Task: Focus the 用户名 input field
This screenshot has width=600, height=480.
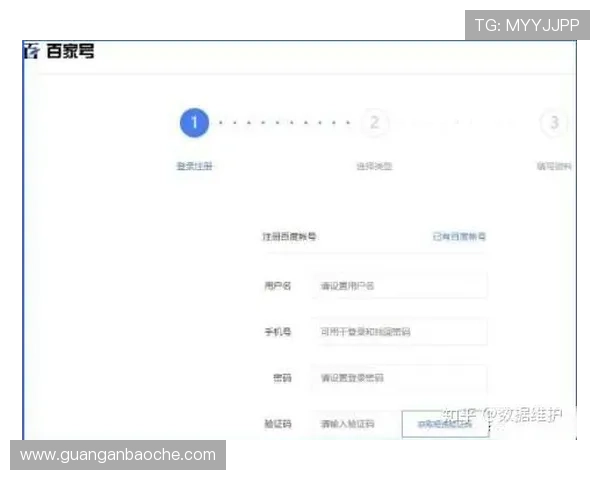Action: pyautogui.click(x=399, y=286)
